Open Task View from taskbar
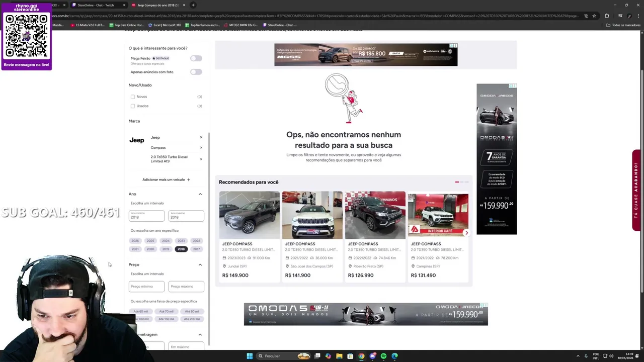644x362 pixels. pos(317,356)
